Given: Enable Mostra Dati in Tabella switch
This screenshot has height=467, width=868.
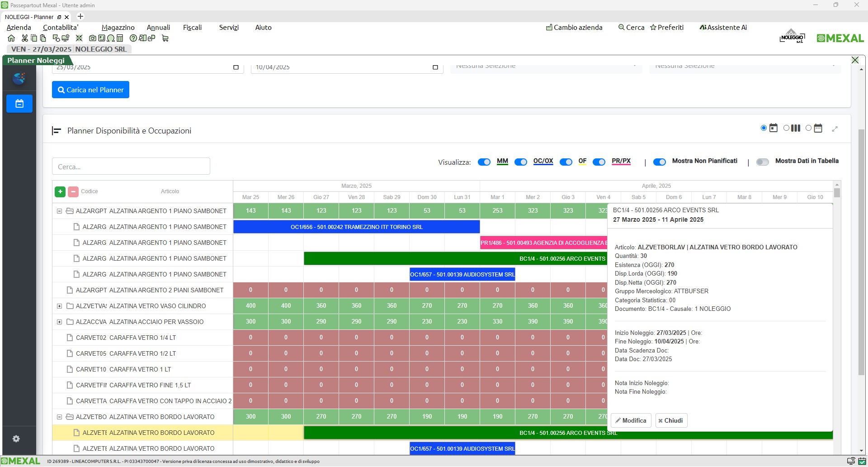Looking at the screenshot, I should point(762,162).
